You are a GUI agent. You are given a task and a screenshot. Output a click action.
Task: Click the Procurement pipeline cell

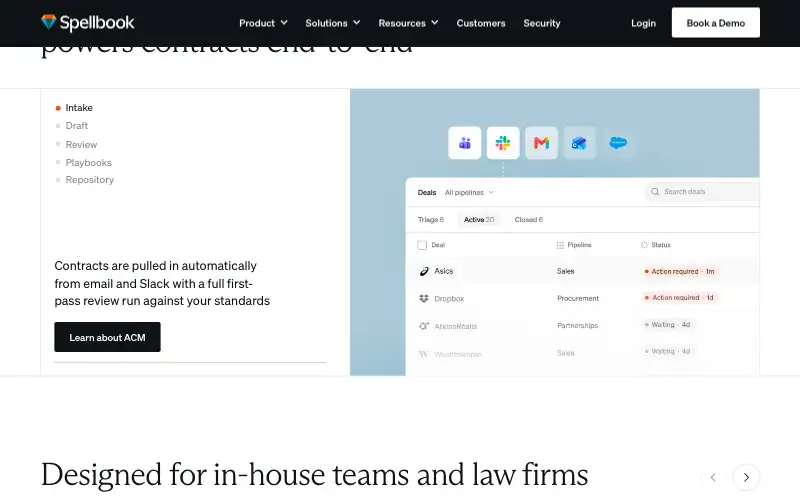tap(578, 298)
